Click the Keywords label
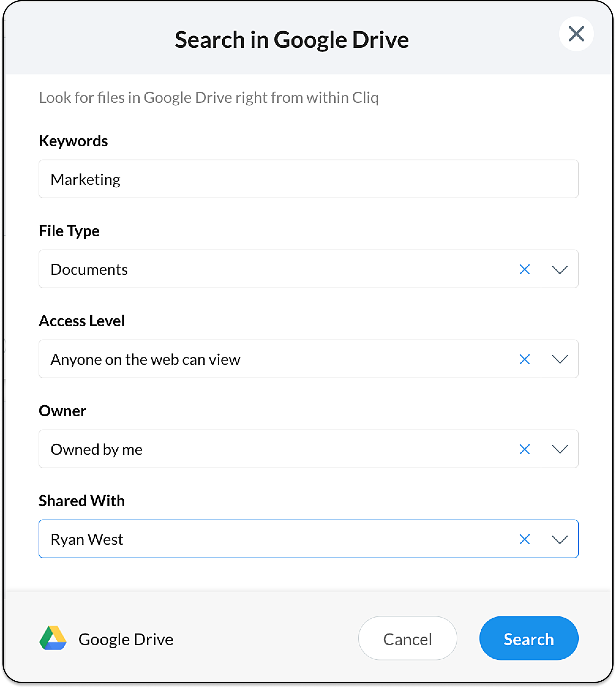This screenshot has height=688, width=616. 73,141
